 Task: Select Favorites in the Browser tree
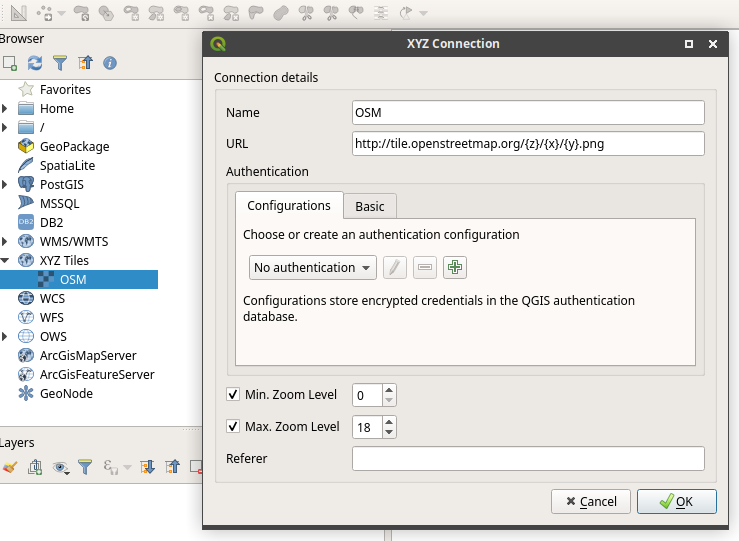(65, 89)
